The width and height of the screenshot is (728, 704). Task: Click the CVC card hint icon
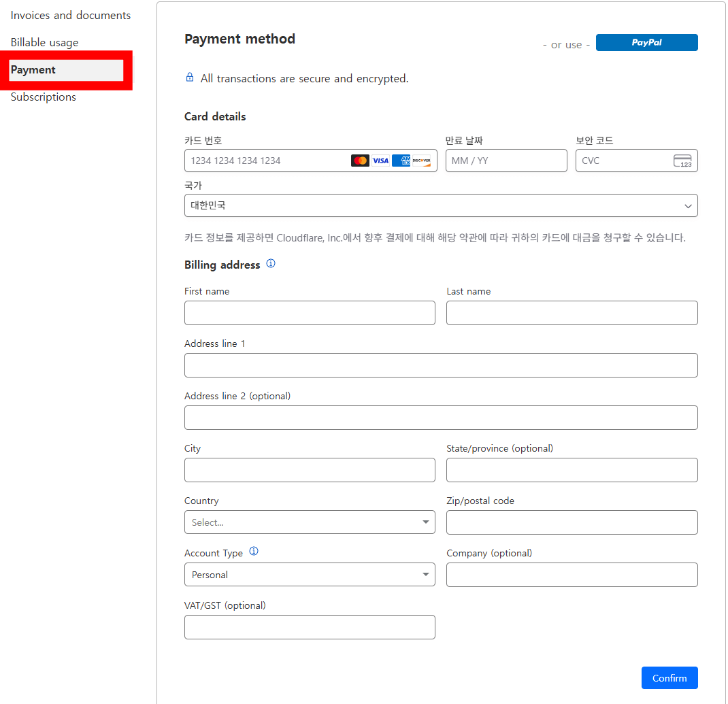682,161
